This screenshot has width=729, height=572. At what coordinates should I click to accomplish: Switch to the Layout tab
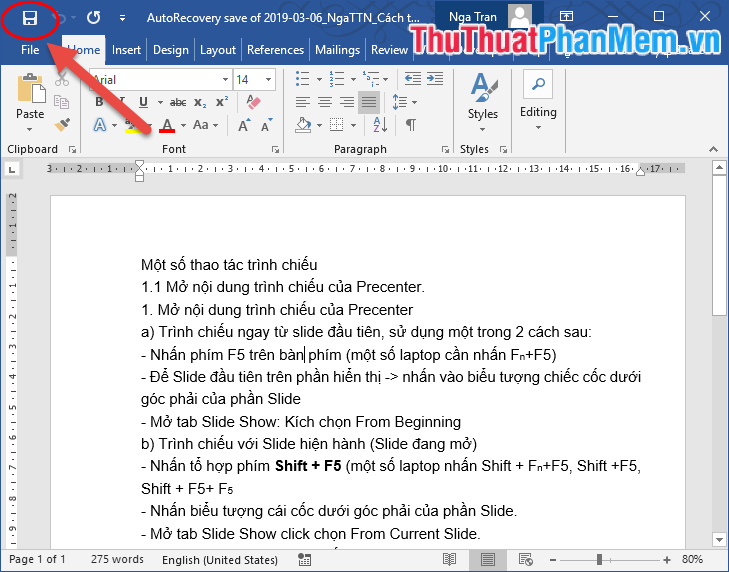coord(218,50)
